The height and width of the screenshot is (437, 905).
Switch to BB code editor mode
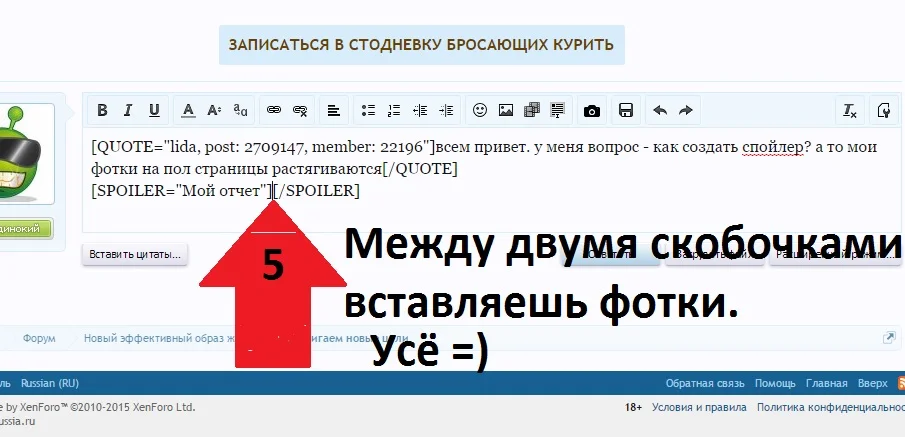coord(884,110)
